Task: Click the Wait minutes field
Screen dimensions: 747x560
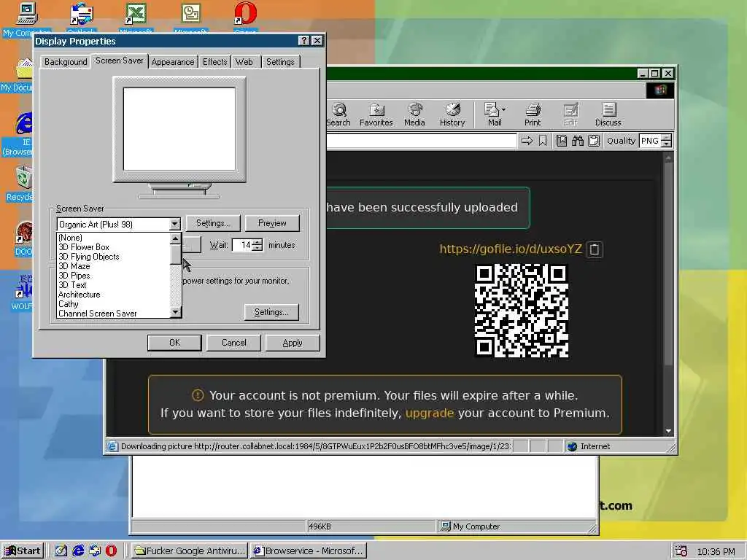Action: (x=242, y=245)
